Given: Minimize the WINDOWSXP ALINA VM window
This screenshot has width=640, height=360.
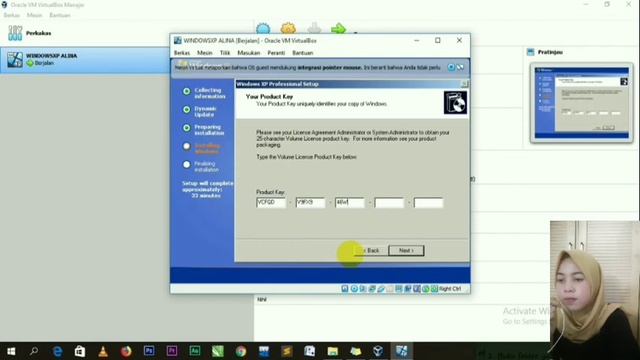Looking at the screenshot, I should pyautogui.click(x=417, y=40).
